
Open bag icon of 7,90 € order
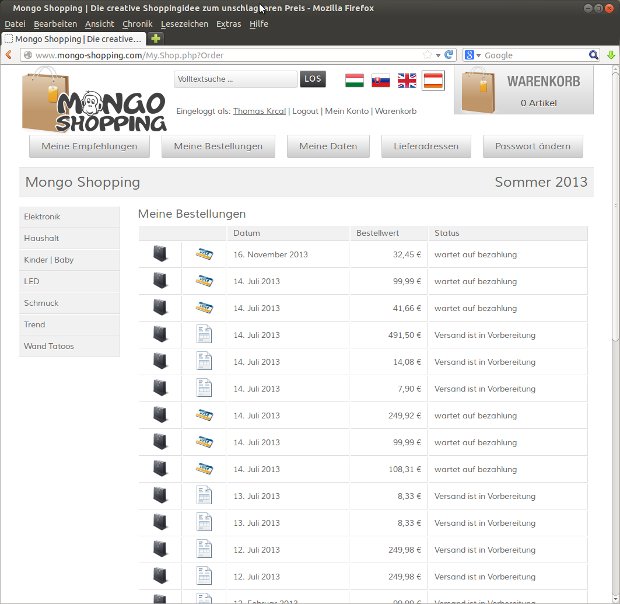click(x=160, y=388)
